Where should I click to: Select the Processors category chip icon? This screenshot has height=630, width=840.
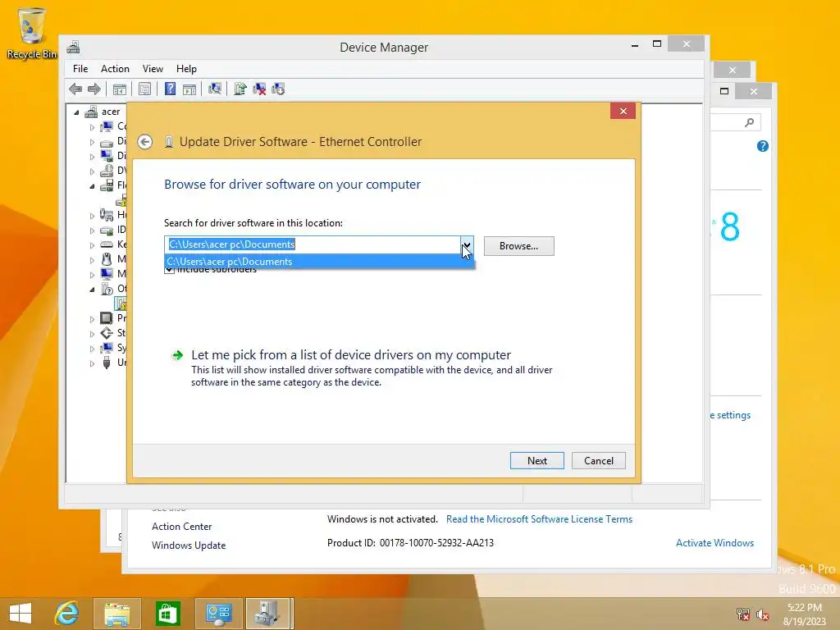tap(107, 318)
